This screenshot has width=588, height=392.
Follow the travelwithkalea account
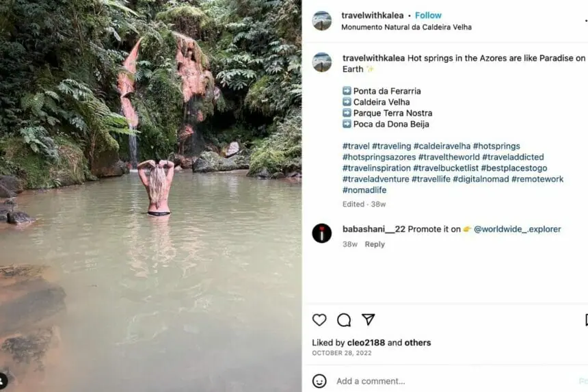[x=428, y=15]
